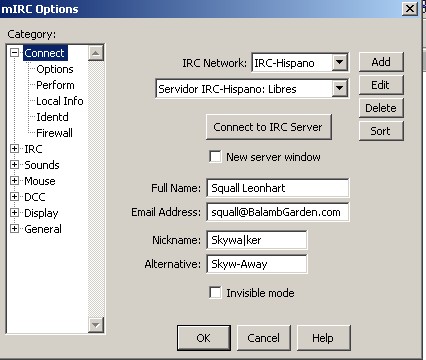Image resolution: width=426 pixels, height=360 pixels.
Task: Expand the Display category
Action: coord(14,213)
